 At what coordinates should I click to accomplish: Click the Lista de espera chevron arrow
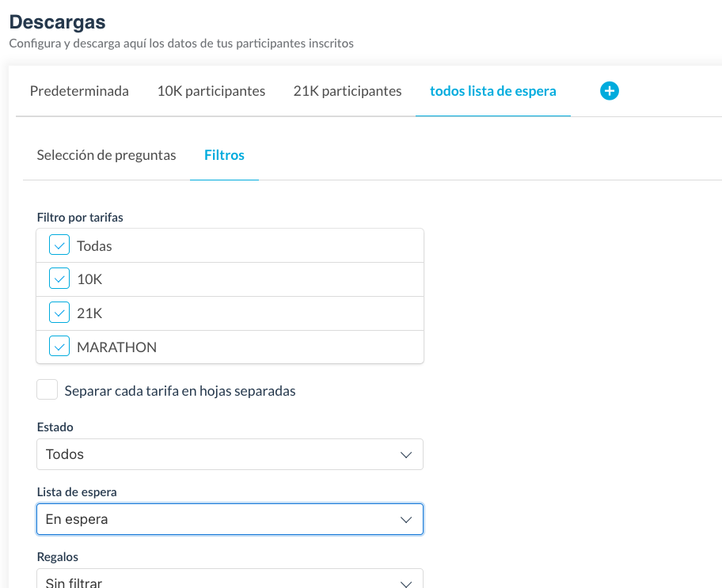pos(406,520)
